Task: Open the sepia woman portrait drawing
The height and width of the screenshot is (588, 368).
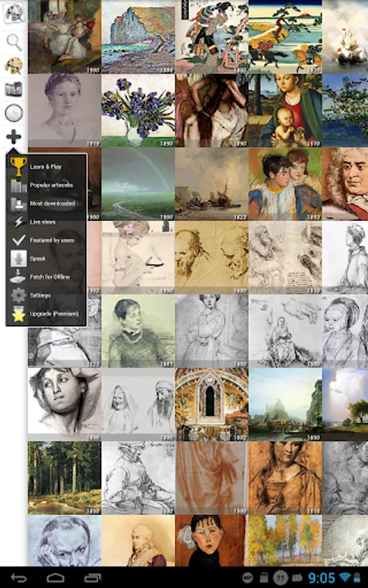Action: [x=285, y=478]
